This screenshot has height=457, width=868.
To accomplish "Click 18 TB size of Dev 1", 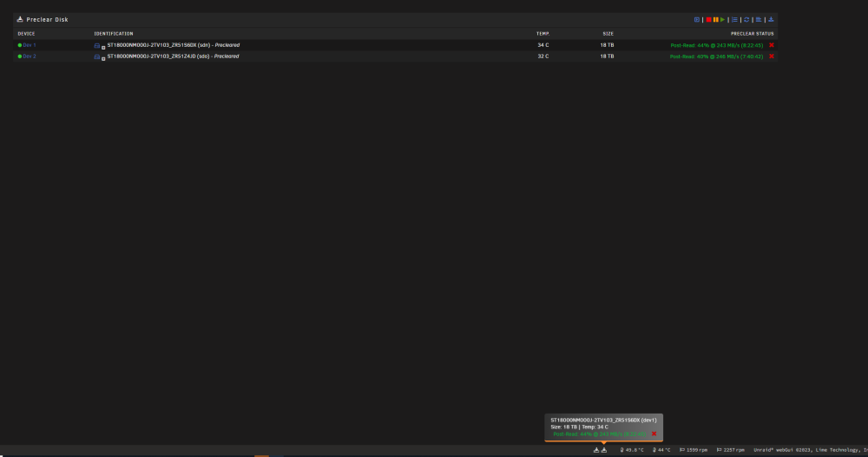I will pyautogui.click(x=607, y=45).
